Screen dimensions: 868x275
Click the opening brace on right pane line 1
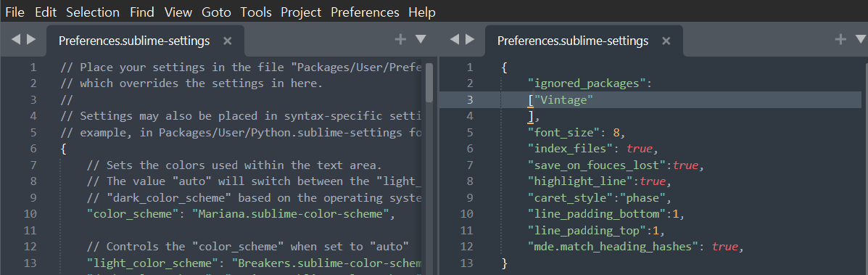click(x=504, y=67)
